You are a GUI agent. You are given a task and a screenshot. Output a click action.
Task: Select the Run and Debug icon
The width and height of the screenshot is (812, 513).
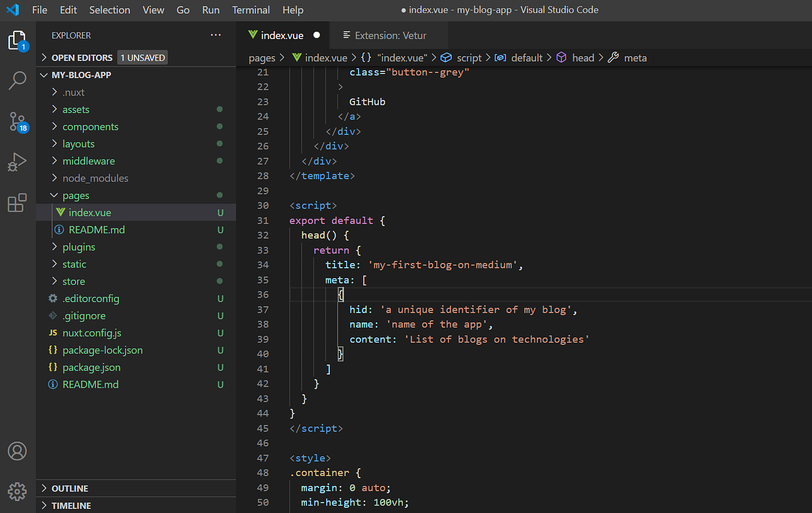(17, 162)
